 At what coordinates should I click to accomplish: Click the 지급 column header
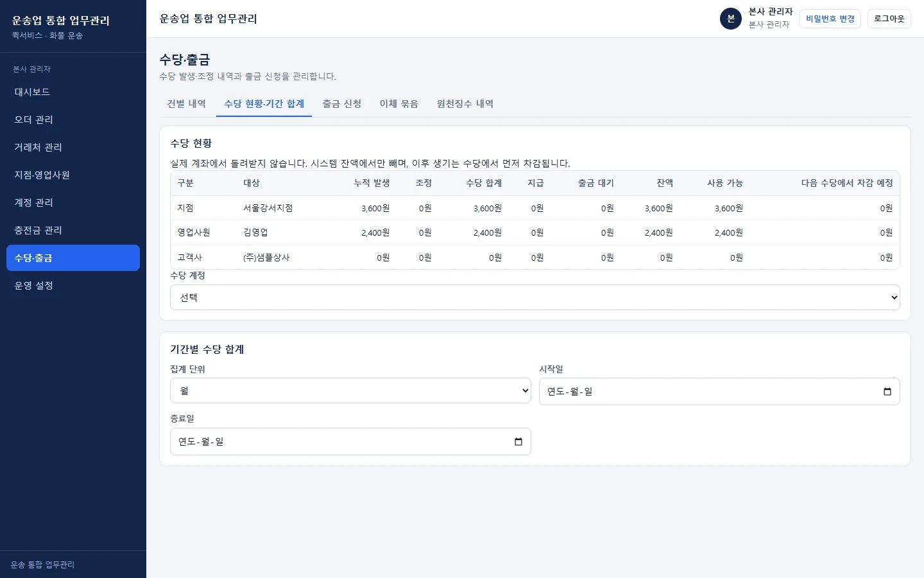[x=536, y=183]
